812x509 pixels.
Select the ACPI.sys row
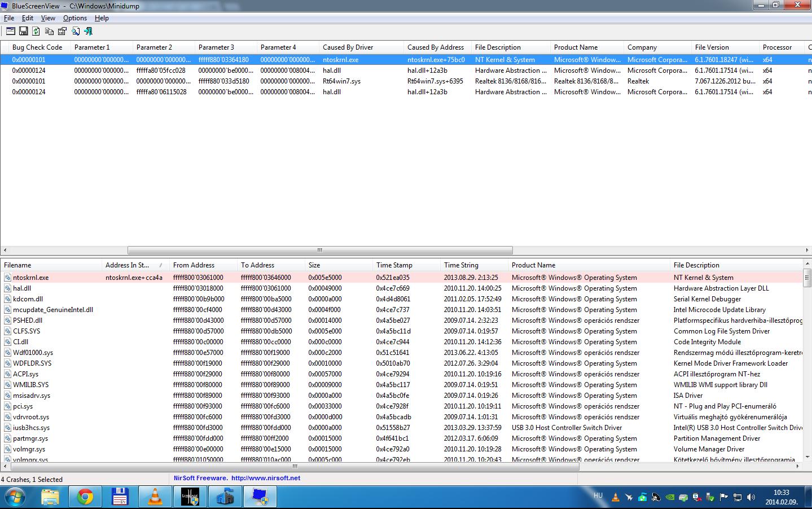[x=401, y=374]
